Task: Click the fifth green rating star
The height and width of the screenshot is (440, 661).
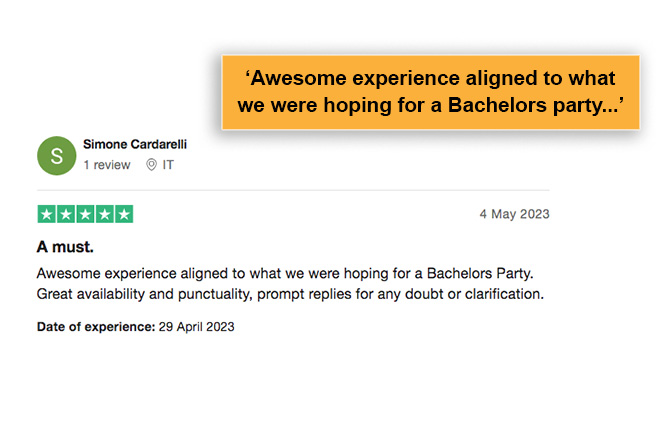Action: point(124,214)
